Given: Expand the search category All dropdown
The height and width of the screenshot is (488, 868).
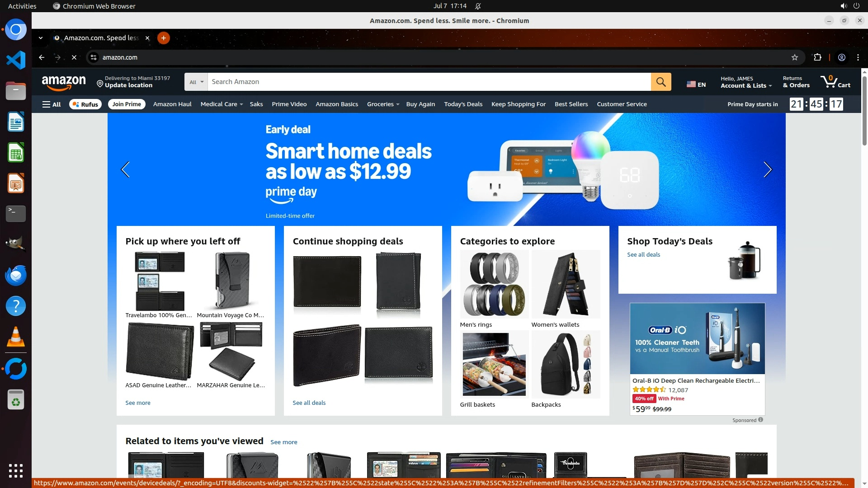Looking at the screenshot, I should (196, 82).
